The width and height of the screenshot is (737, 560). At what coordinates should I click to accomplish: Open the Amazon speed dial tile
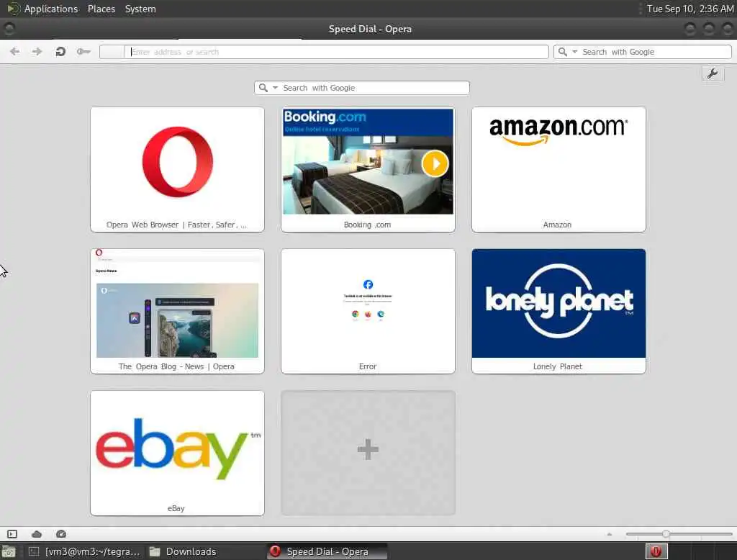tap(559, 169)
